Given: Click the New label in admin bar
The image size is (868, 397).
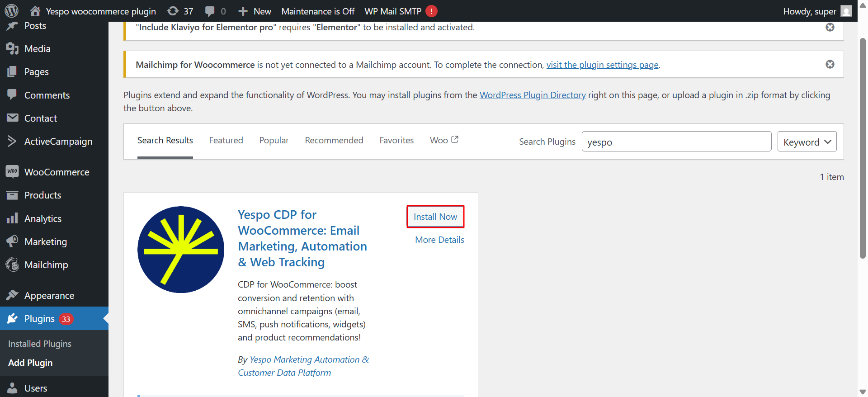Looking at the screenshot, I should pos(262,11).
